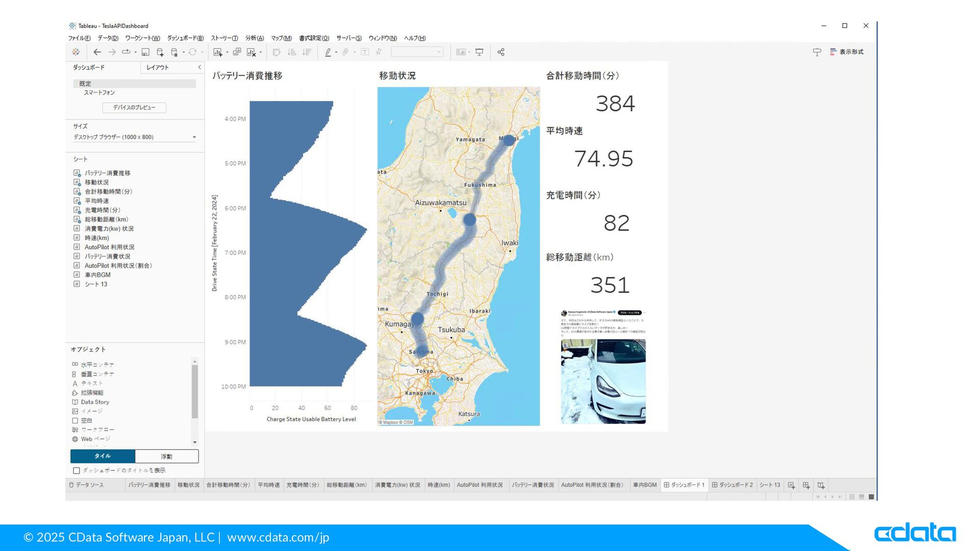Viewport: 980px width, 551px height.
Task: Click the duplicate sheet icon
Action: tap(237, 52)
